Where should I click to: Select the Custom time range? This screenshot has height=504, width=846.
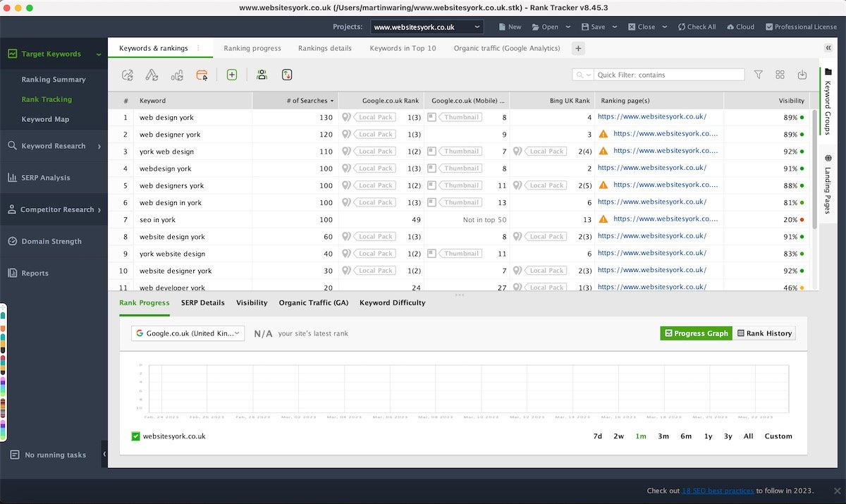tap(778, 436)
